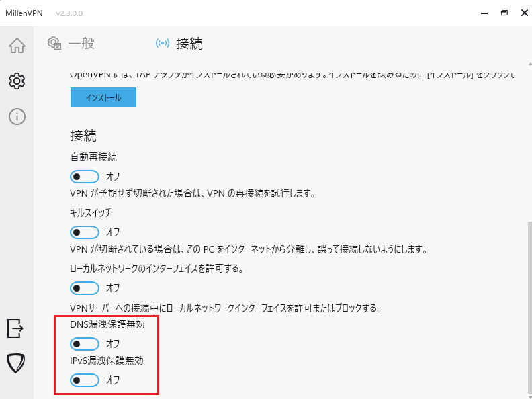
Task: Switch to the 一般 tab
Action: pyautogui.click(x=81, y=44)
